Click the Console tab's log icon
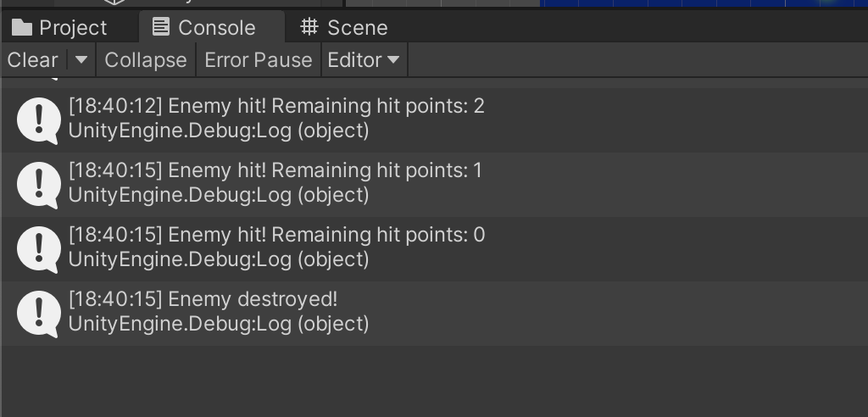 (x=160, y=28)
